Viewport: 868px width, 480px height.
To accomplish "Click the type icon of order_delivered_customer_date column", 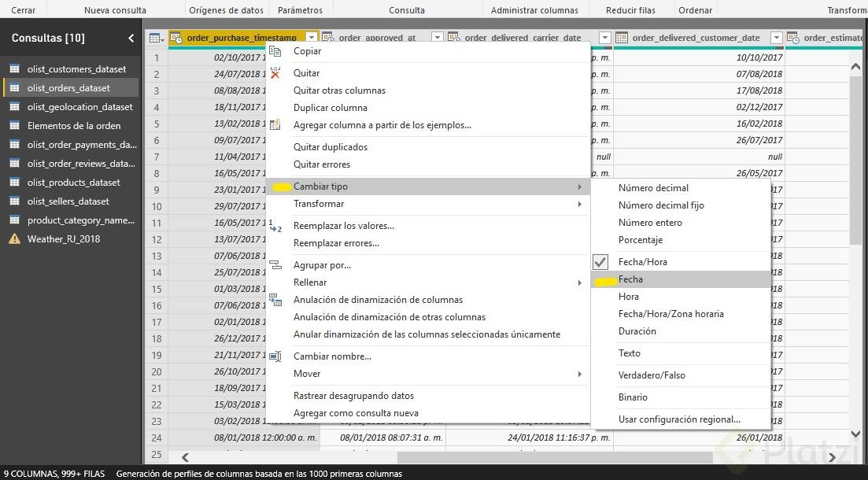I will tap(622, 38).
